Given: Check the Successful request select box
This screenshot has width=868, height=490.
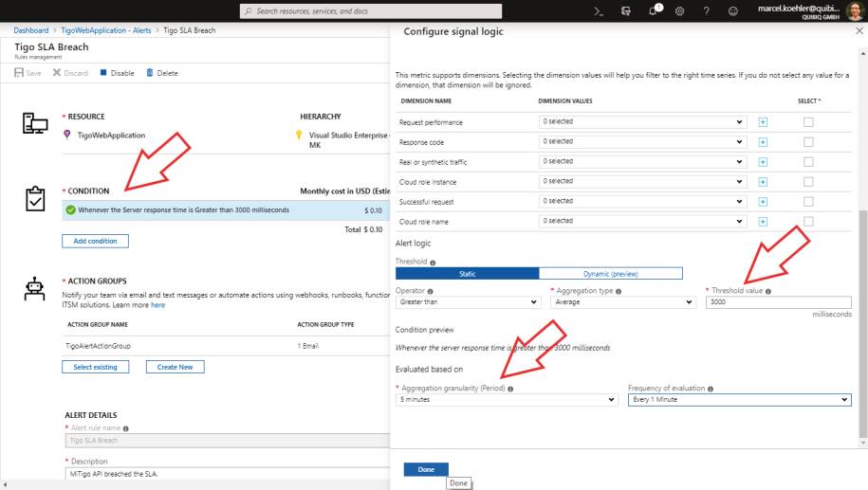Looking at the screenshot, I should click(x=808, y=202).
